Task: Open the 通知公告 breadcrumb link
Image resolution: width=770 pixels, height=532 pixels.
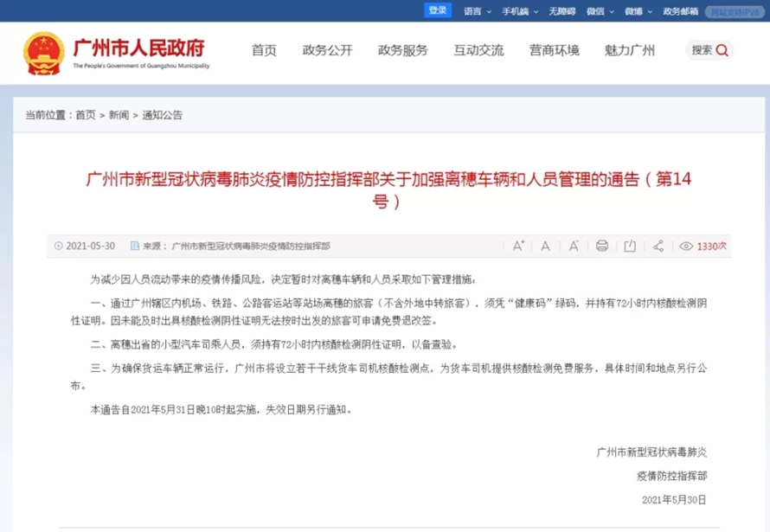Action: 163,115
